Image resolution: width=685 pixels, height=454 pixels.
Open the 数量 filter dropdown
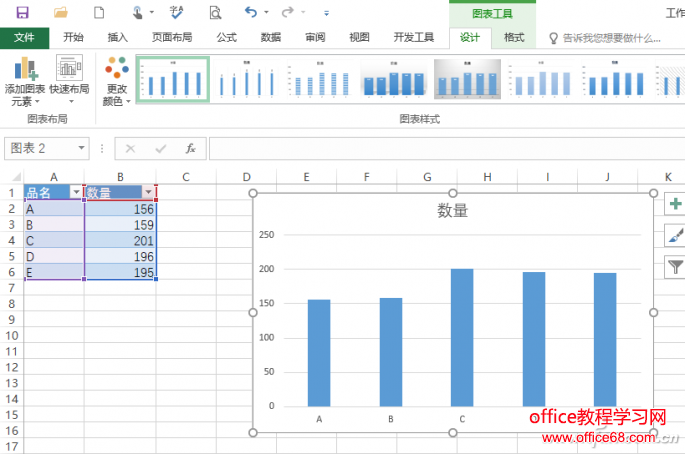click(149, 192)
